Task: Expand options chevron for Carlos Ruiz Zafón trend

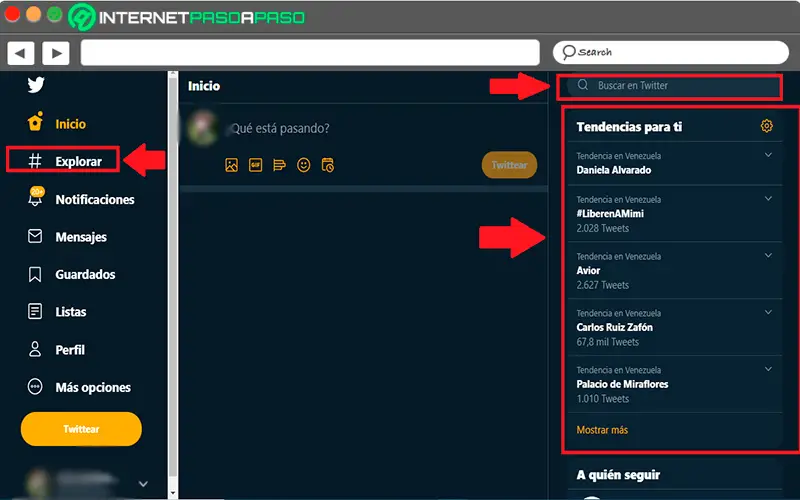Action: click(x=768, y=312)
